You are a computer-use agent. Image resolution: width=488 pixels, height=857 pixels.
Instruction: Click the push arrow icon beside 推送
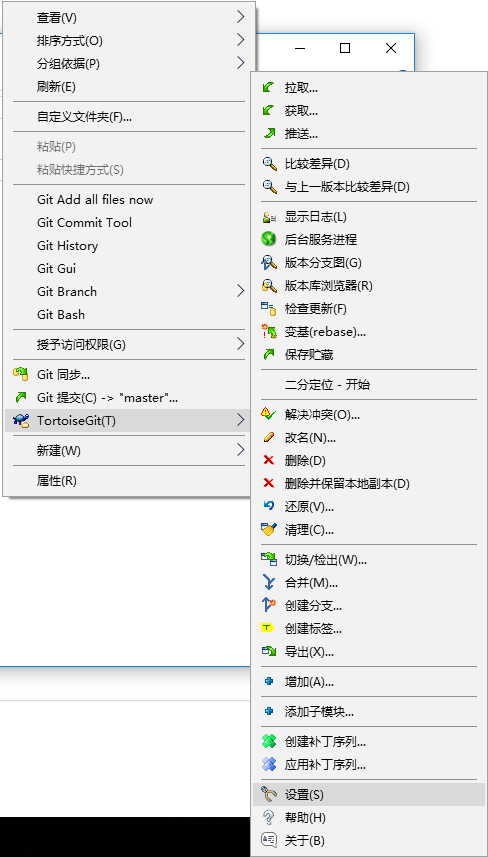click(268, 133)
